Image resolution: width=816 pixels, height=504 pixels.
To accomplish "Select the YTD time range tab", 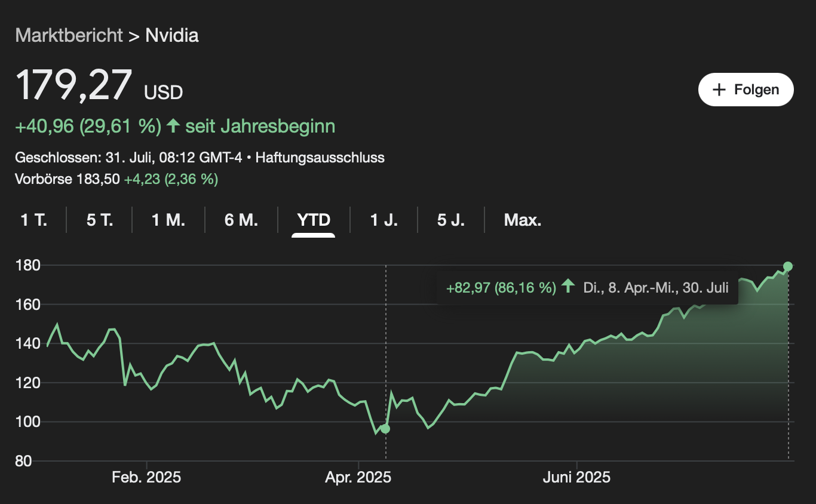I will [x=314, y=220].
